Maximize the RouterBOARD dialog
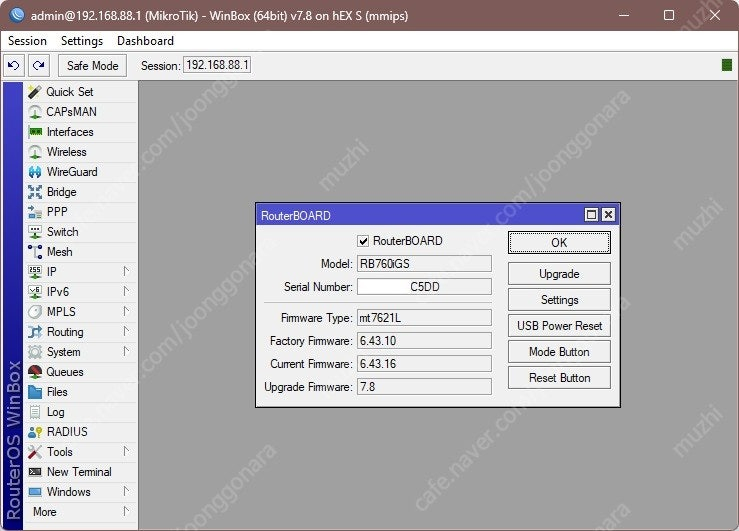This screenshot has height=531, width=739. [x=591, y=215]
